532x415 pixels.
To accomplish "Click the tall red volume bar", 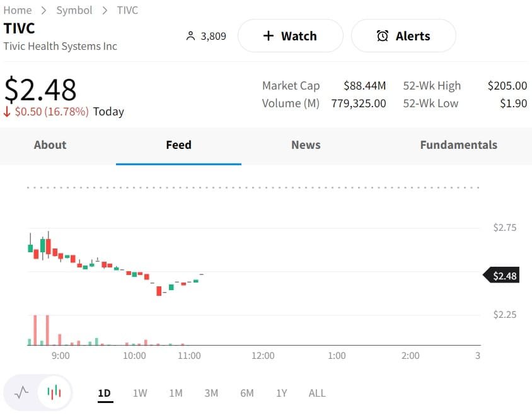I will (x=35, y=330).
